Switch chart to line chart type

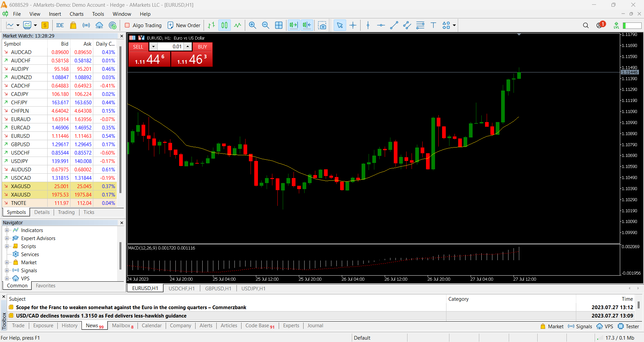click(237, 25)
